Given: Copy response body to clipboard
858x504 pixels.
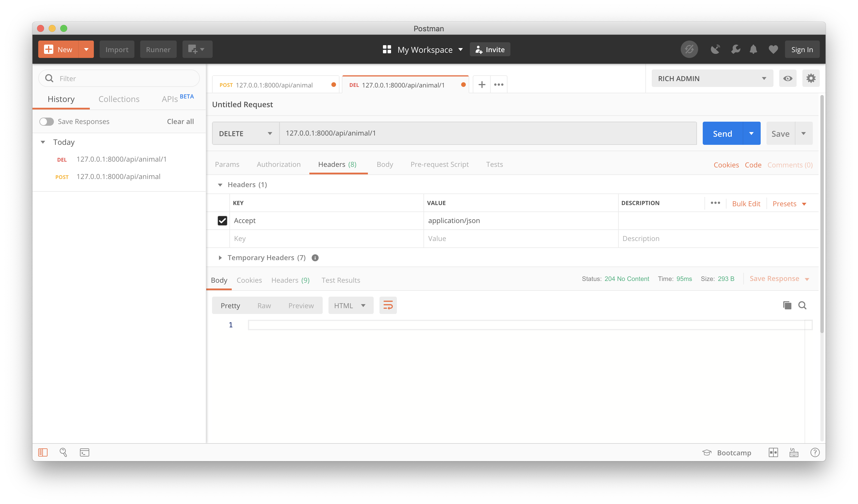Looking at the screenshot, I should 787,305.
